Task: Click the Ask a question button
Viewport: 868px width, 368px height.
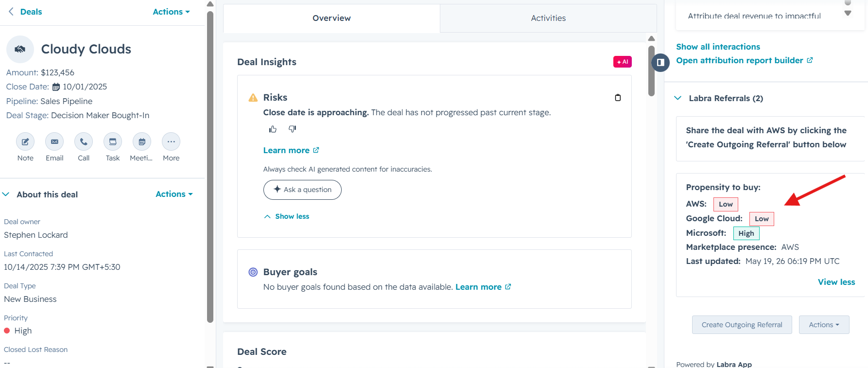Action: pos(302,190)
